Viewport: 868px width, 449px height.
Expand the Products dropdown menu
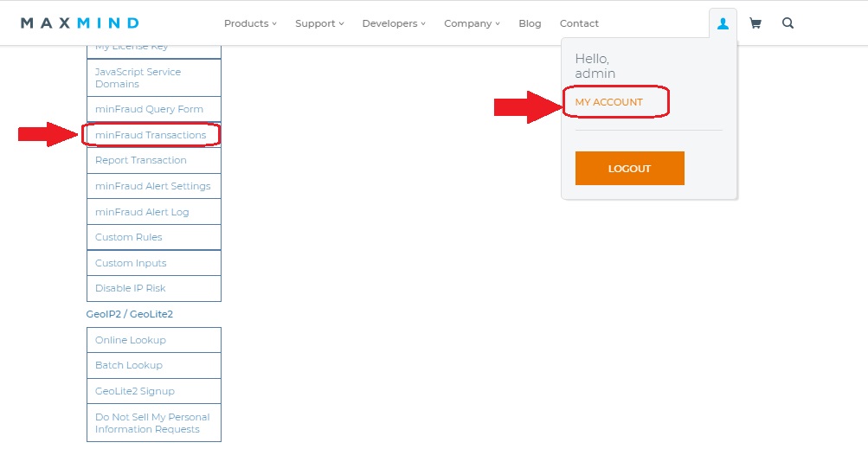(x=250, y=23)
